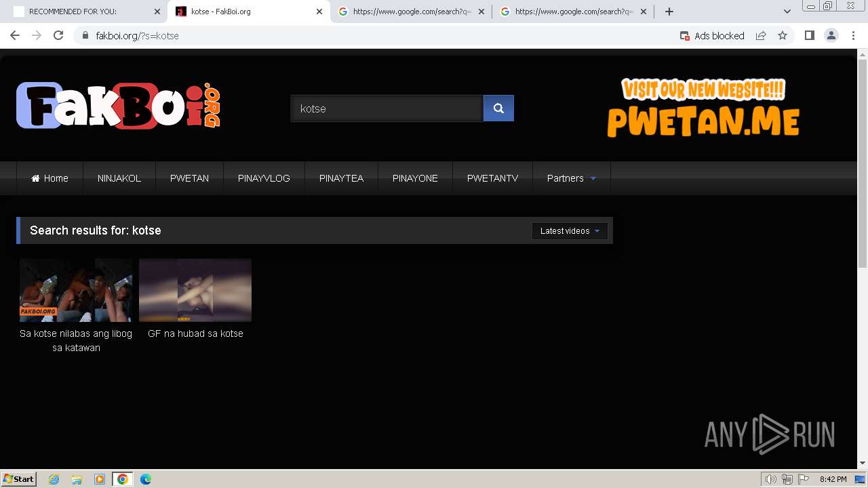This screenshot has height=488, width=868.
Task: Open the Chrome profile menu
Action: [x=831, y=36]
